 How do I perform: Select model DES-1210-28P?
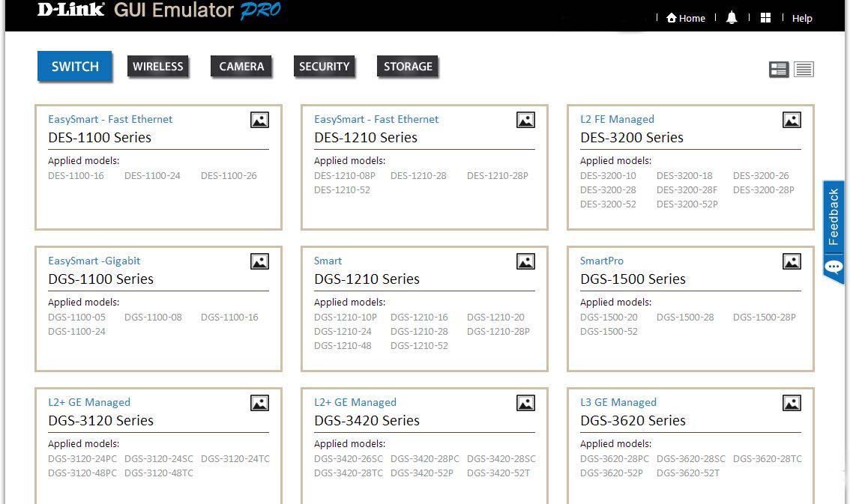click(x=497, y=176)
